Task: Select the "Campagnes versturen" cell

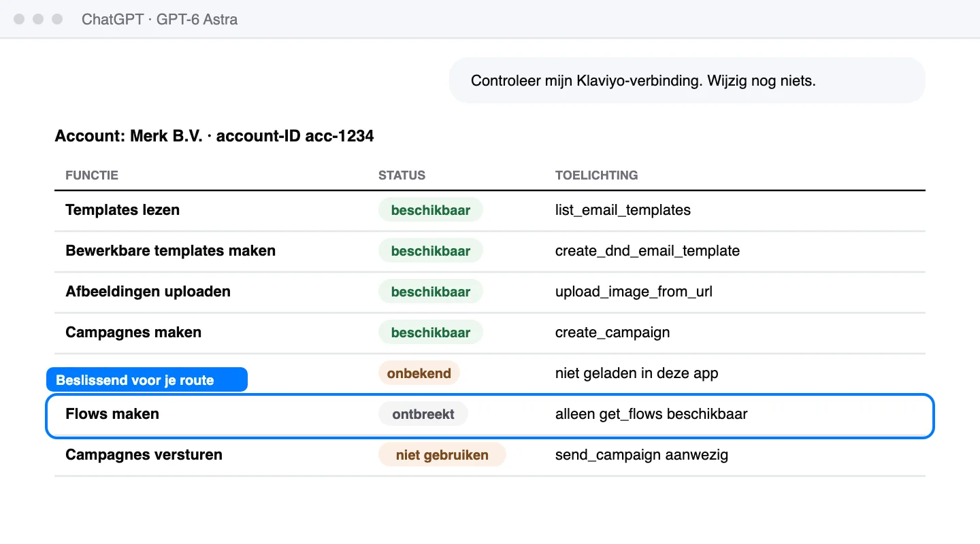Action: tap(144, 455)
